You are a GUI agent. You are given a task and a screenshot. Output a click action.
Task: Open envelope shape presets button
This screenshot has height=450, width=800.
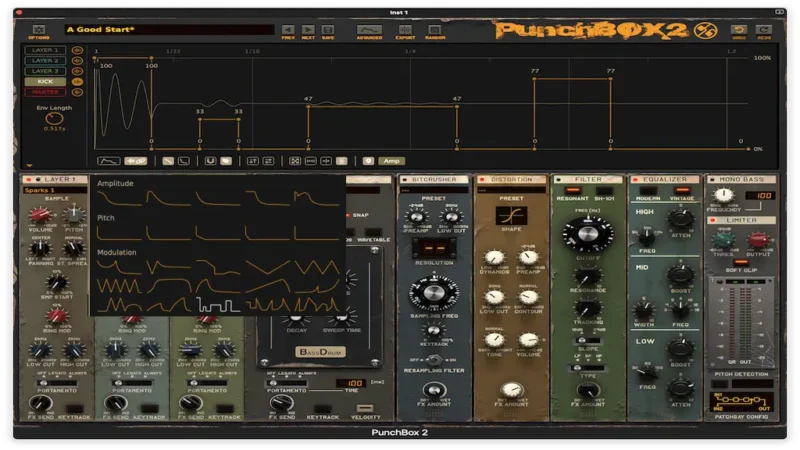pos(109,161)
